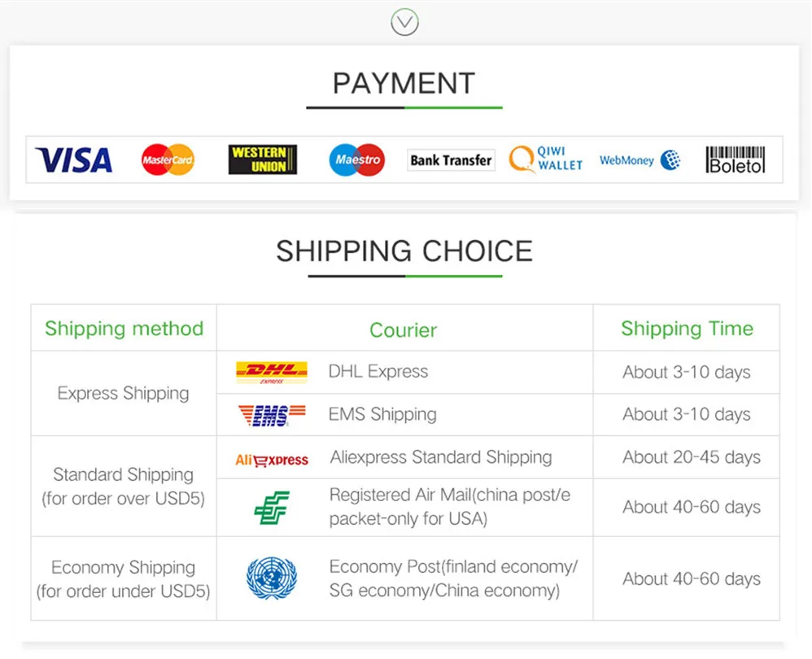This screenshot has width=812, height=659.
Task: Click the QIWI Wallet logo
Action: click(x=546, y=159)
